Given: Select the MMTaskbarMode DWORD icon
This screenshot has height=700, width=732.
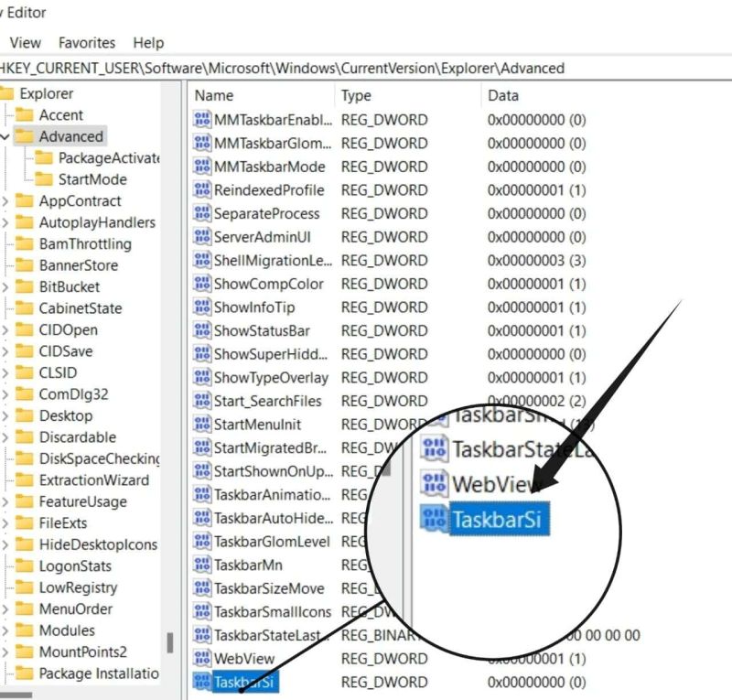Looking at the screenshot, I should click(203, 167).
